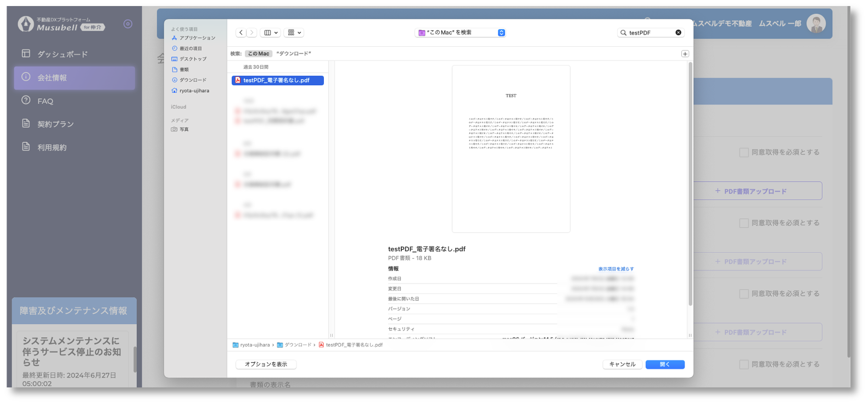Open Desktop folder in sidebar

[193, 59]
